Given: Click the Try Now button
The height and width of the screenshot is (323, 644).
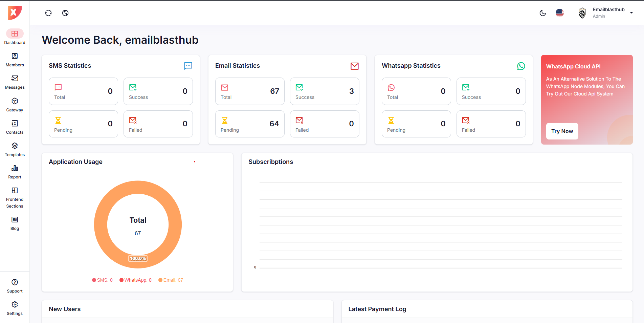Looking at the screenshot, I should tap(562, 131).
